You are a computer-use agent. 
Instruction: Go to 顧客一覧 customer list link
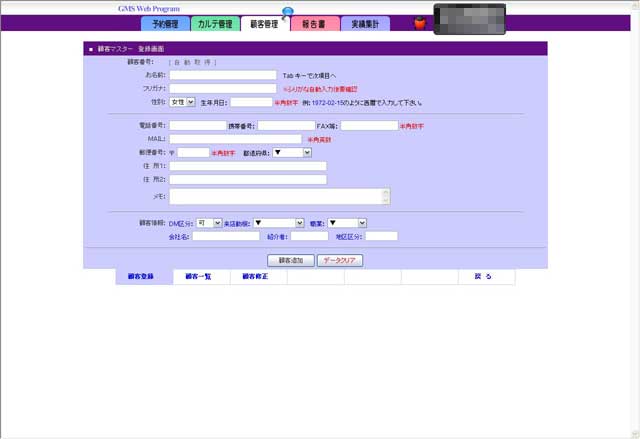(199, 277)
